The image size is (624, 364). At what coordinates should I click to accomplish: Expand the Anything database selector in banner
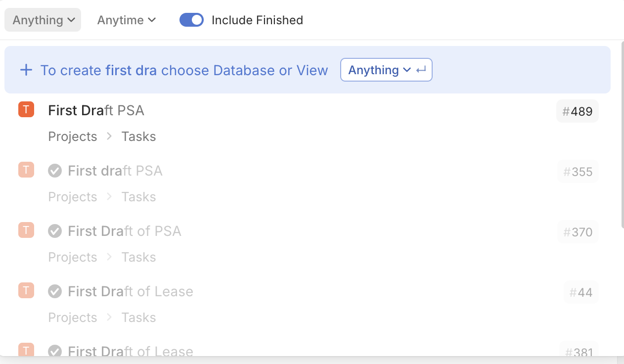[386, 70]
